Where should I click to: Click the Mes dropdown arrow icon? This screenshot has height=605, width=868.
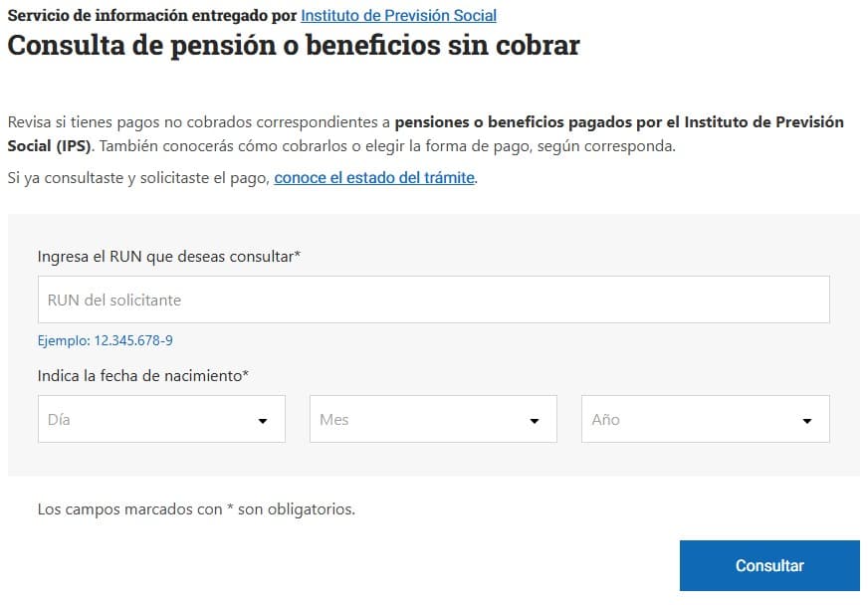535,421
